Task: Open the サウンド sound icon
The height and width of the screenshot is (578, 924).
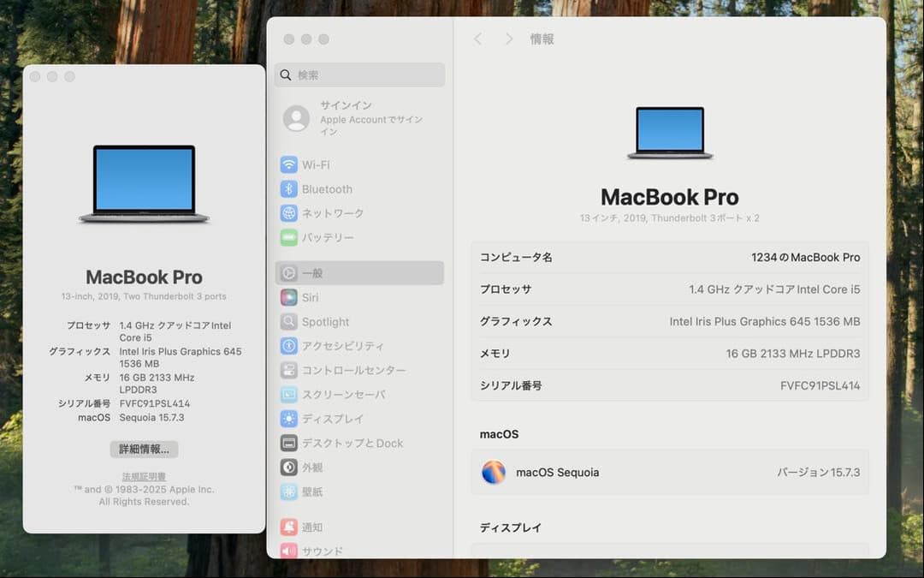Action: [289, 551]
